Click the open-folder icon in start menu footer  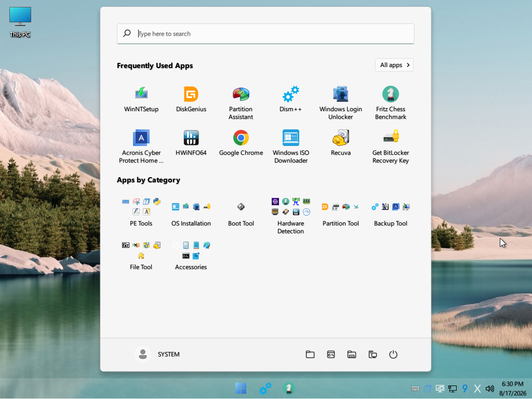pyautogui.click(x=352, y=354)
